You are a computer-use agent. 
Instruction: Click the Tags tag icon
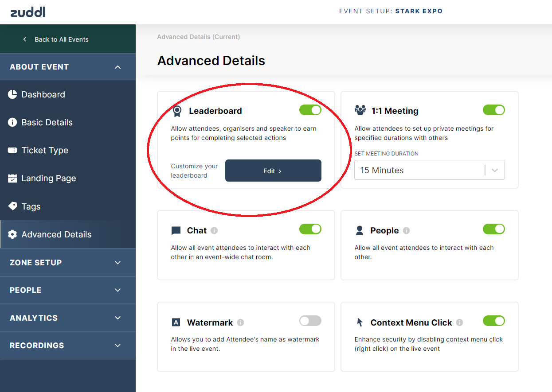point(12,206)
